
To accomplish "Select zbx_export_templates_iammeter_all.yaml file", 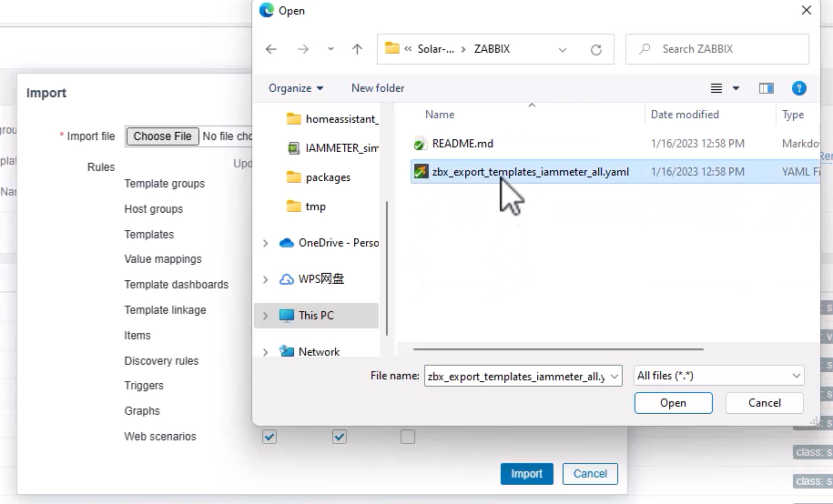I will [530, 171].
